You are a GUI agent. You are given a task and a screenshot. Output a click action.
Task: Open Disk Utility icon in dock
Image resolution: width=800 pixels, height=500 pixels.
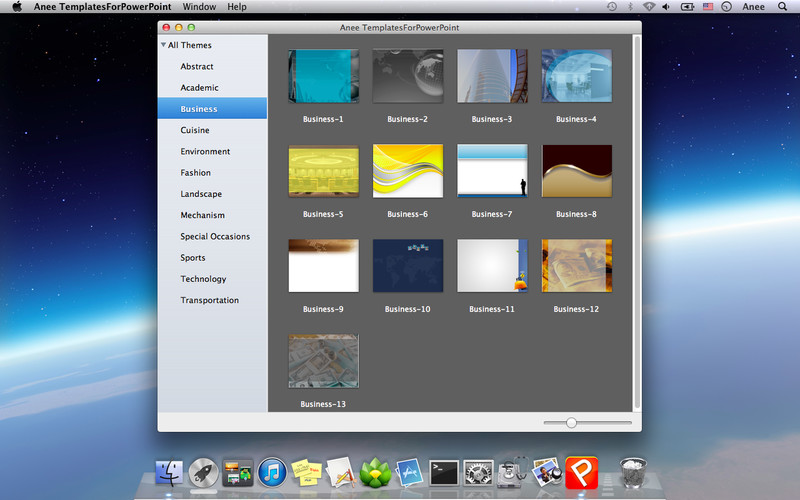pyautogui.click(x=513, y=472)
